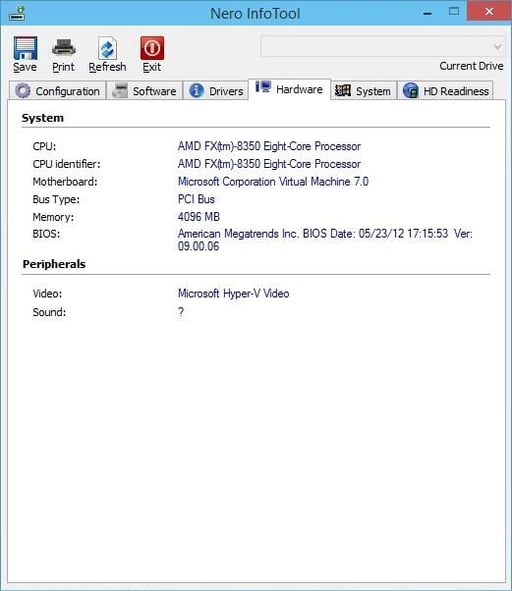Viewport: 512px width, 591px height.
Task: Maximize the Nero InfoTool window
Action: (454, 12)
